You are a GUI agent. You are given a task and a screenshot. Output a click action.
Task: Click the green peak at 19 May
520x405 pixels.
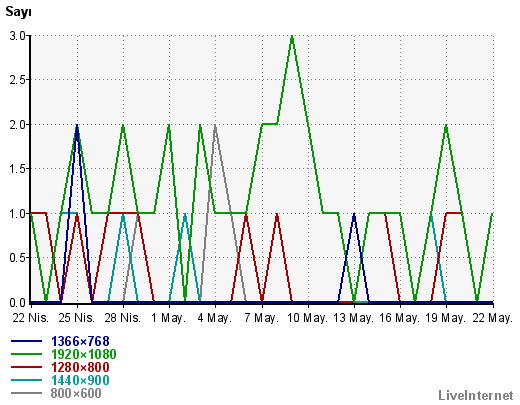[446, 127]
